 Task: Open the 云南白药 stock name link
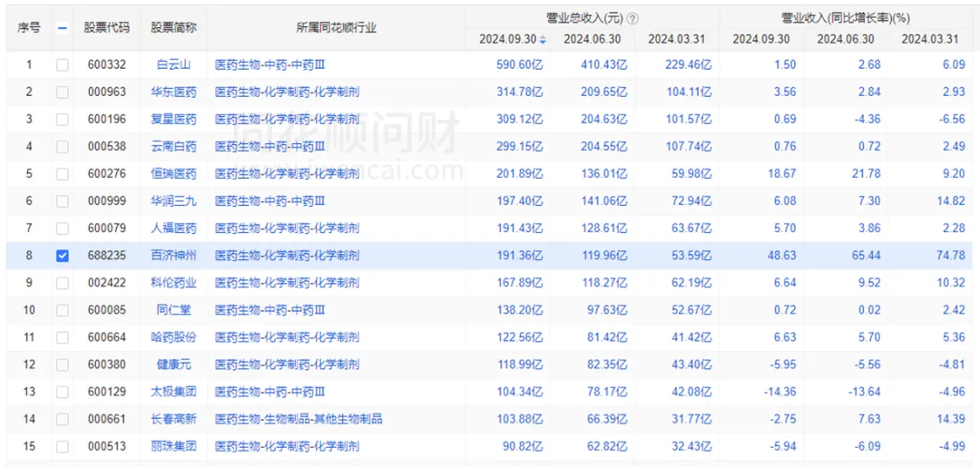173,146
